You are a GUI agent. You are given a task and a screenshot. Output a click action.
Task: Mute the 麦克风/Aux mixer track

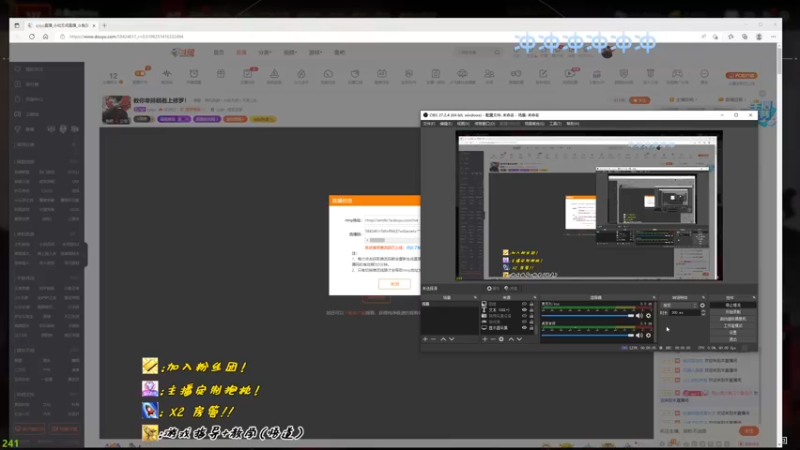pyautogui.click(x=639, y=316)
